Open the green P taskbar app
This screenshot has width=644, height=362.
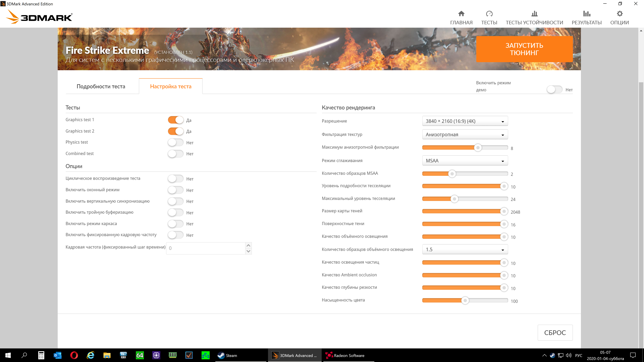[x=205, y=355]
